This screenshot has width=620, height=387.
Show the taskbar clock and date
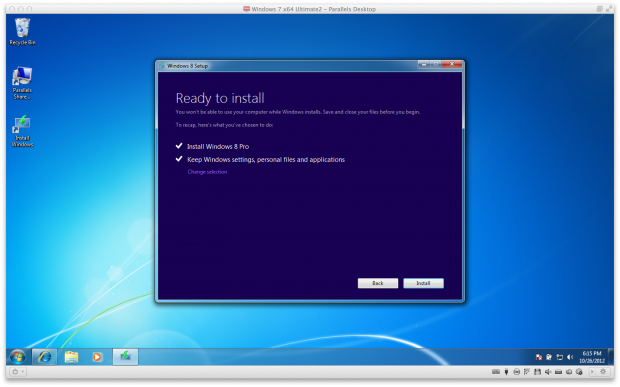point(592,357)
